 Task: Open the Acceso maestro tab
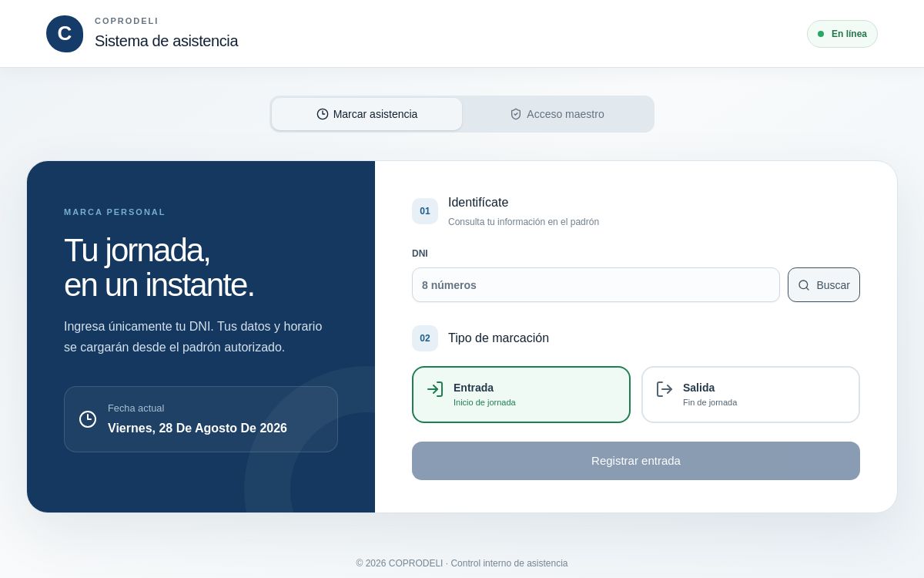pos(557,114)
